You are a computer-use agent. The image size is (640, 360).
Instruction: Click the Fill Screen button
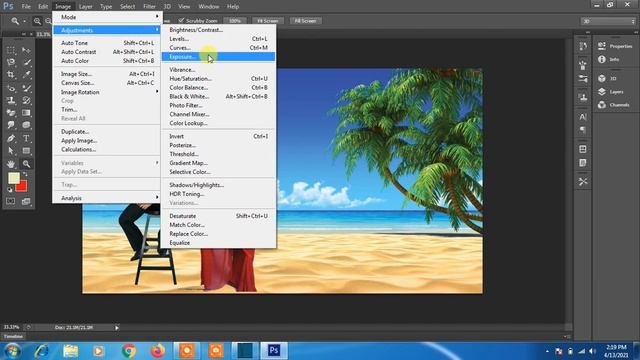click(305, 21)
